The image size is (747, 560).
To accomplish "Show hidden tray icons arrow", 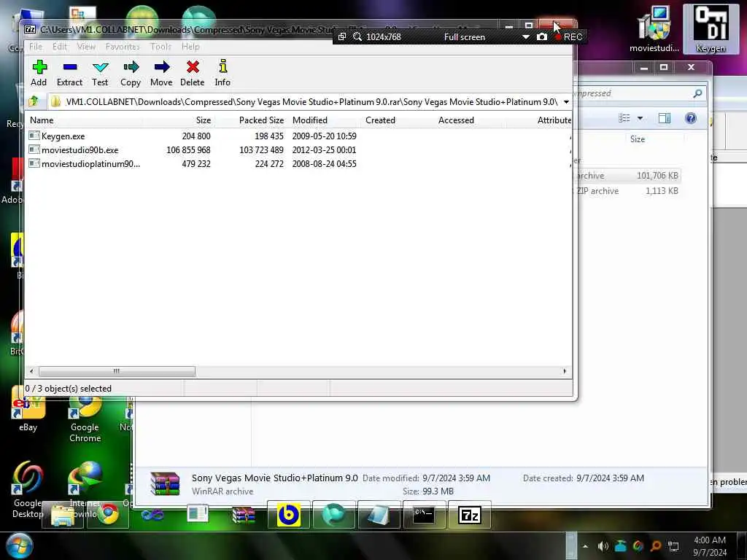I will (x=586, y=546).
